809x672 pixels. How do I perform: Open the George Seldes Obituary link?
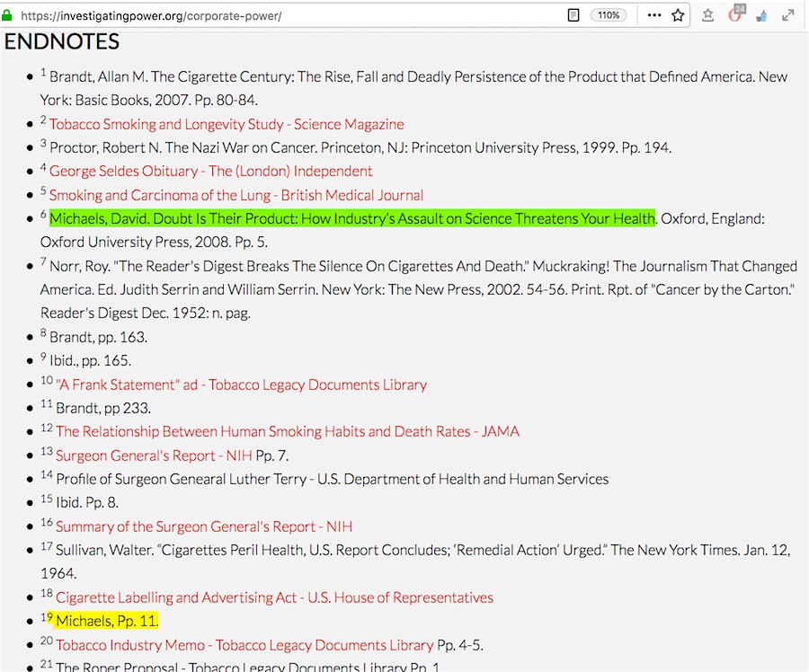point(210,171)
